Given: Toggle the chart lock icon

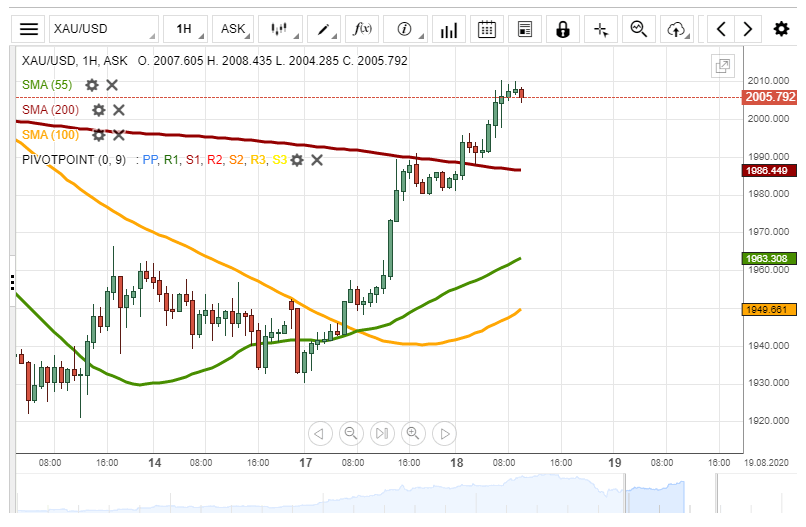Looking at the screenshot, I should point(563,29).
